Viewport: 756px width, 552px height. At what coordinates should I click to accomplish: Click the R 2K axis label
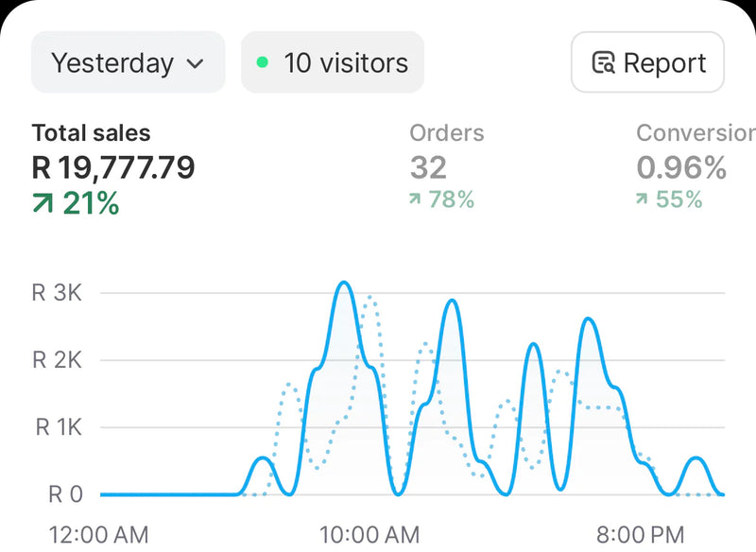click(x=58, y=360)
